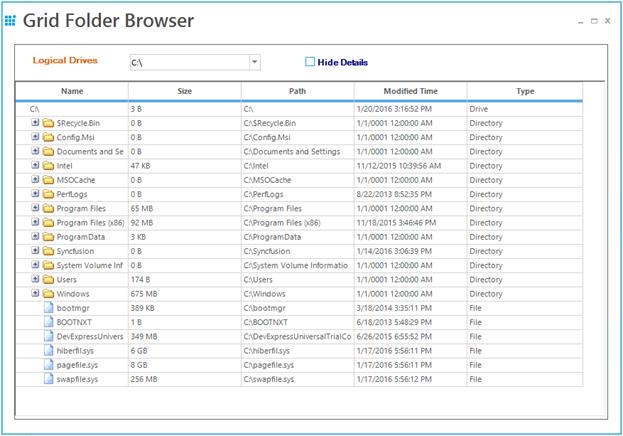This screenshot has height=436, width=623.
Task: Click the Config.Msi folder icon
Action: 48,138
